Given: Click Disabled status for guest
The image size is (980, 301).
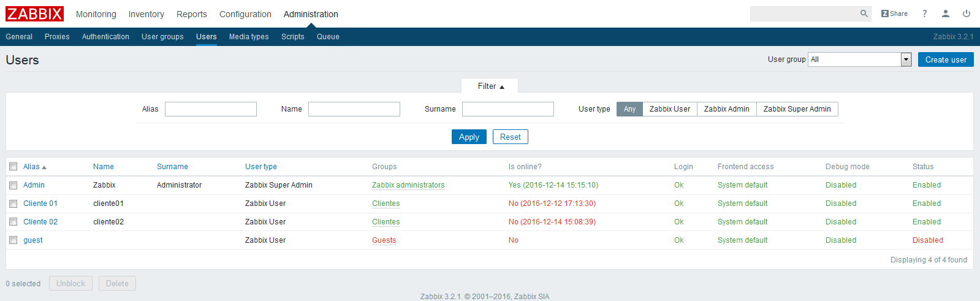Looking at the screenshot, I should pyautogui.click(x=928, y=240).
